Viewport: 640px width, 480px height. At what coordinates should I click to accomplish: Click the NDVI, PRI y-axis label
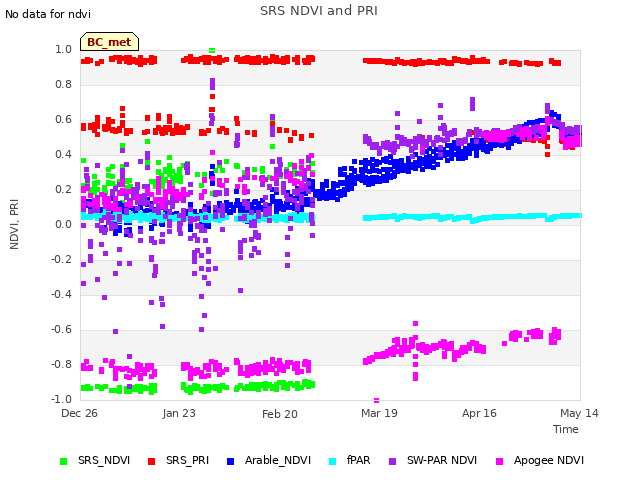click(x=14, y=224)
